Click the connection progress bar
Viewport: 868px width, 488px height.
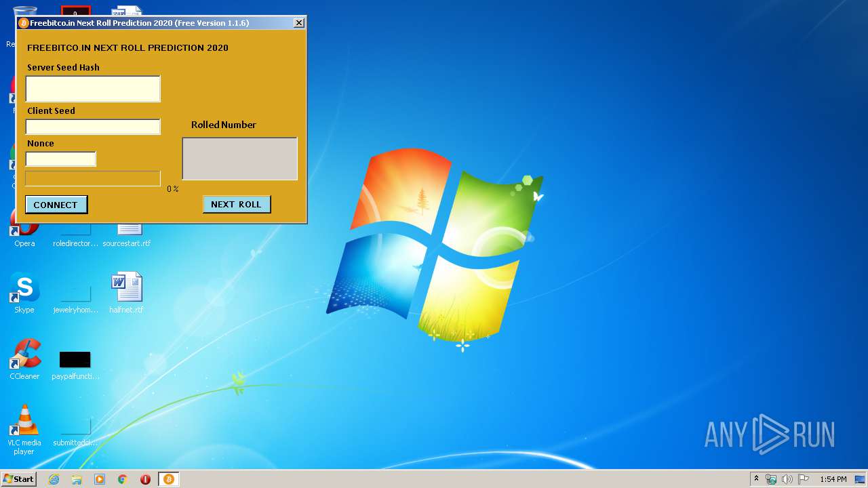click(x=93, y=178)
